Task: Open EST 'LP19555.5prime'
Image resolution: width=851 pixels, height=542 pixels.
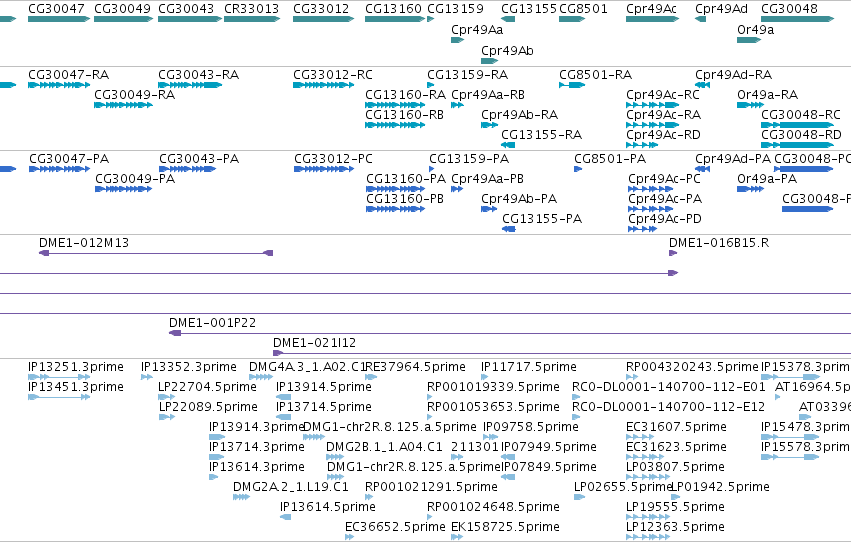Action: [x=675, y=507]
